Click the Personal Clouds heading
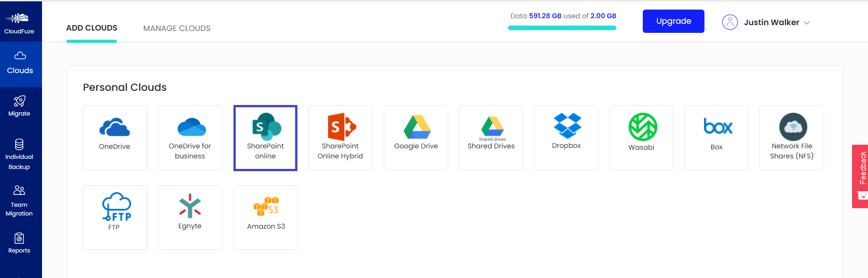868x278 pixels. tap(125, 87)
